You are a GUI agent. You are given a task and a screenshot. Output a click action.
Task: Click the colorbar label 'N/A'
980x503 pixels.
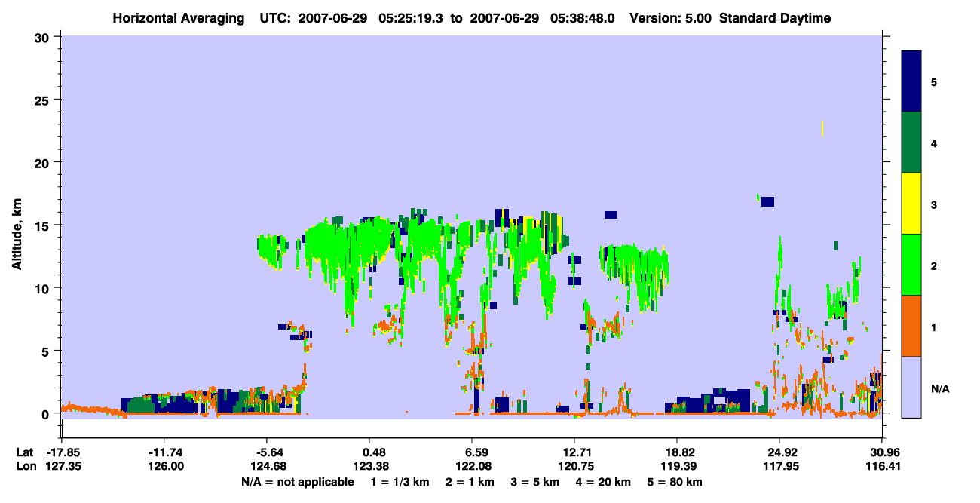click(x=939, y=388)
